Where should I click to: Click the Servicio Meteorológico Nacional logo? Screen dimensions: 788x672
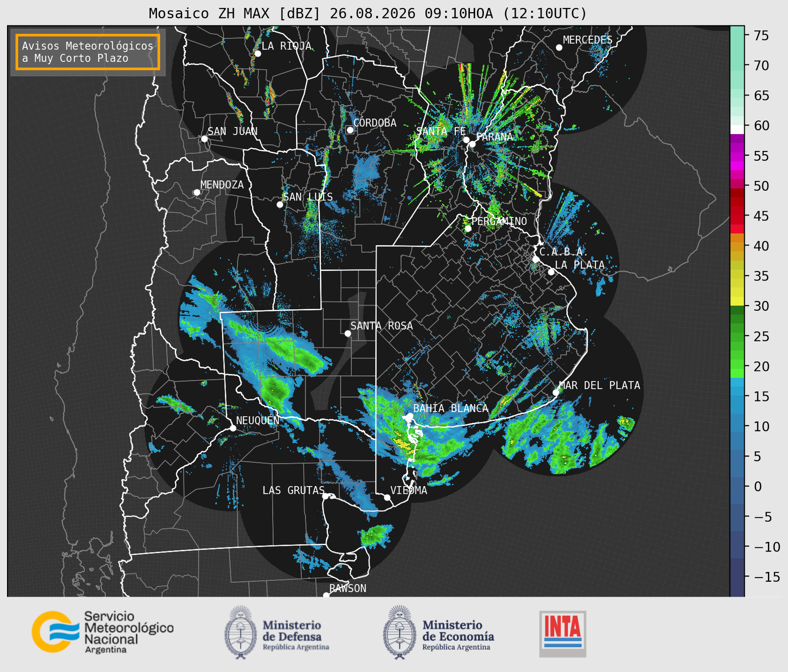(103, 632)
